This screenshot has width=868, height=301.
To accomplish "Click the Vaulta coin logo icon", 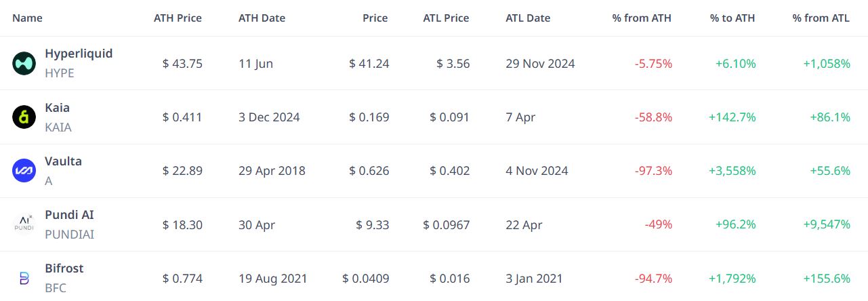I will 24,171.
